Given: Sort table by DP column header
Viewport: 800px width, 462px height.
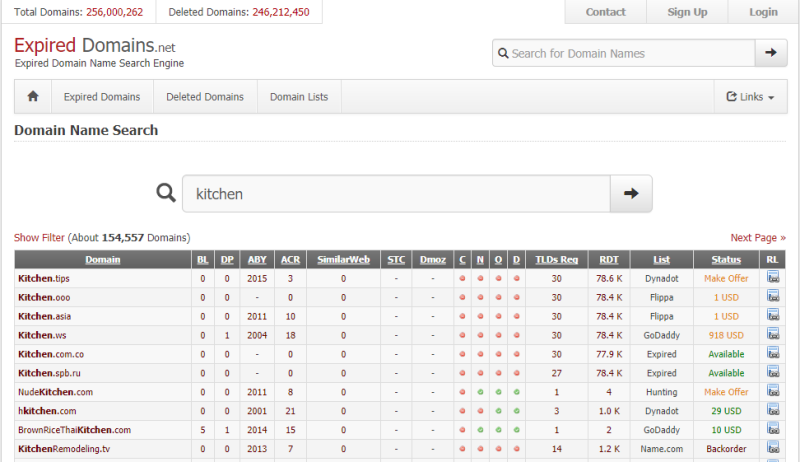Looking at the screenshot, I should [227, 260].
